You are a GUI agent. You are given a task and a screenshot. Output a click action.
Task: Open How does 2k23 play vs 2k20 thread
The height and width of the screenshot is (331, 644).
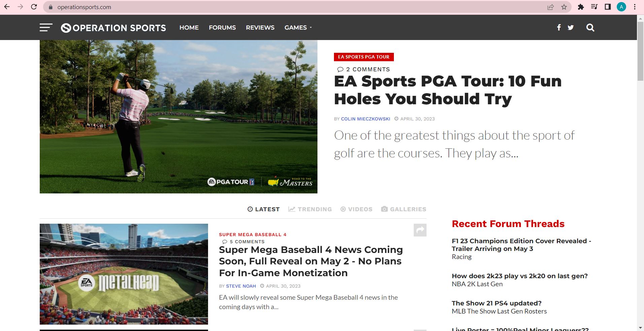520,276
